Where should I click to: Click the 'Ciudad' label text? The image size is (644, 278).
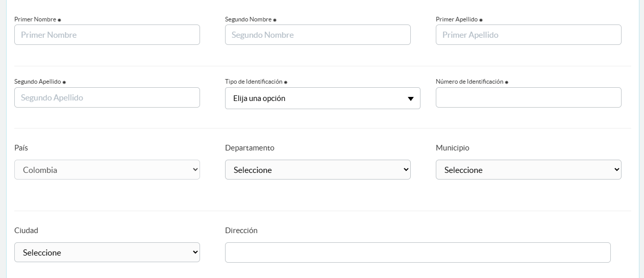click(x=26, y=231)
